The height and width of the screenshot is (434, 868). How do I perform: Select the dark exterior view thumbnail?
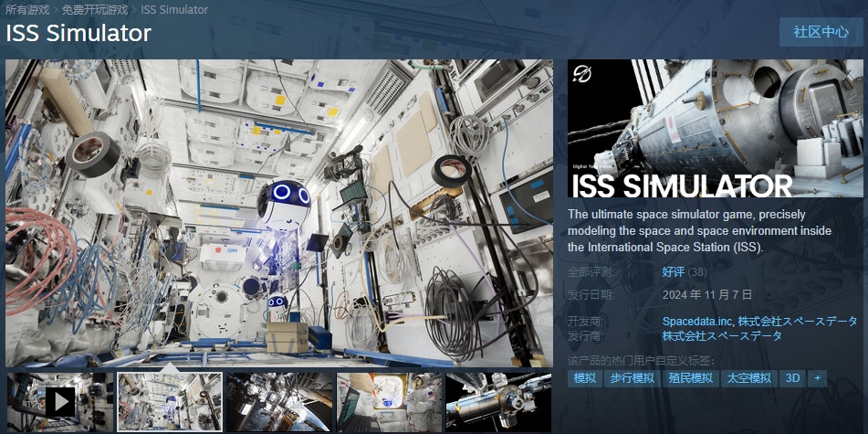click(279, 402)
